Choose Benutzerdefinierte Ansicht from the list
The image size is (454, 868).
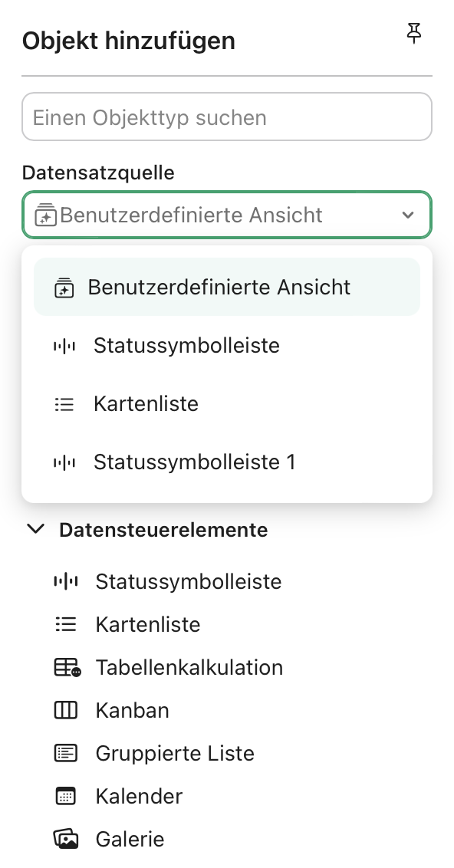[x=220, y=287]
